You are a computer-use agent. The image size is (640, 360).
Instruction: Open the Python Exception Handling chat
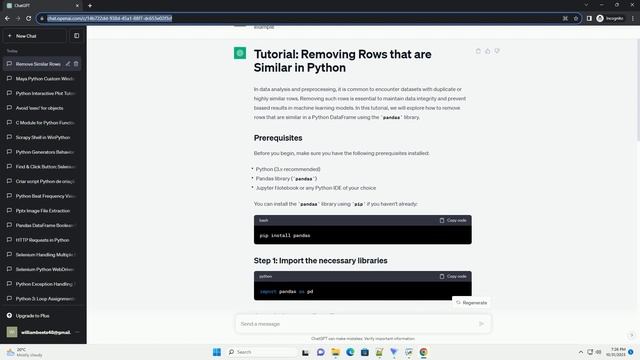pos(42,284)
